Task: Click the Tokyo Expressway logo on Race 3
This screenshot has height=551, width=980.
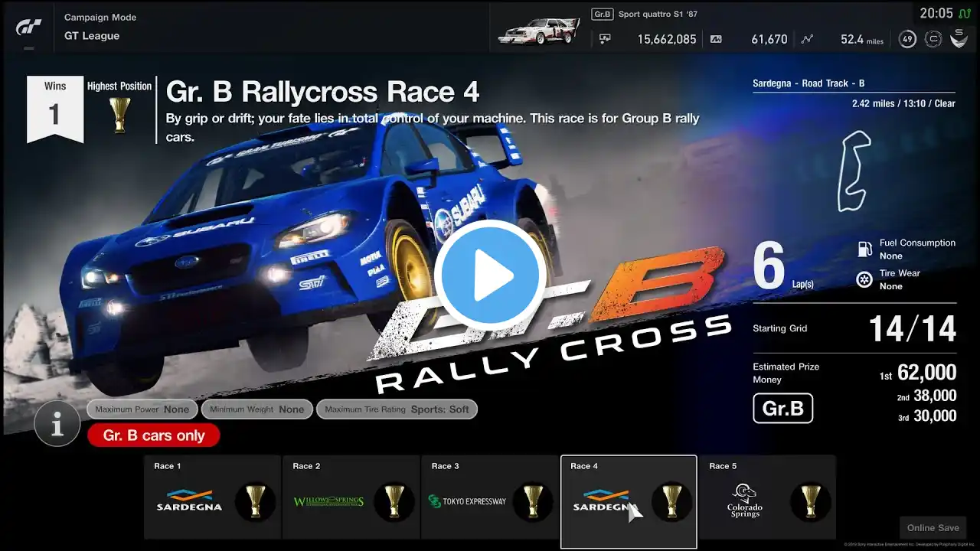Action: (467, 502)
